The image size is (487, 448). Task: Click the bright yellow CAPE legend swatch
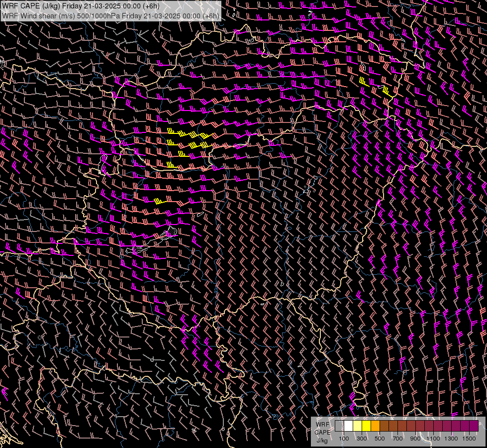pos(367,426)
